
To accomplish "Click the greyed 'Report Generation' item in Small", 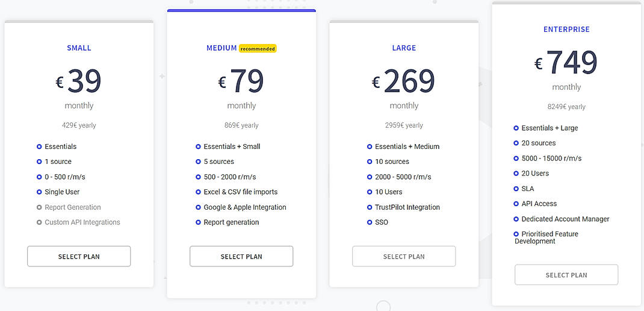I will [73, 207].
